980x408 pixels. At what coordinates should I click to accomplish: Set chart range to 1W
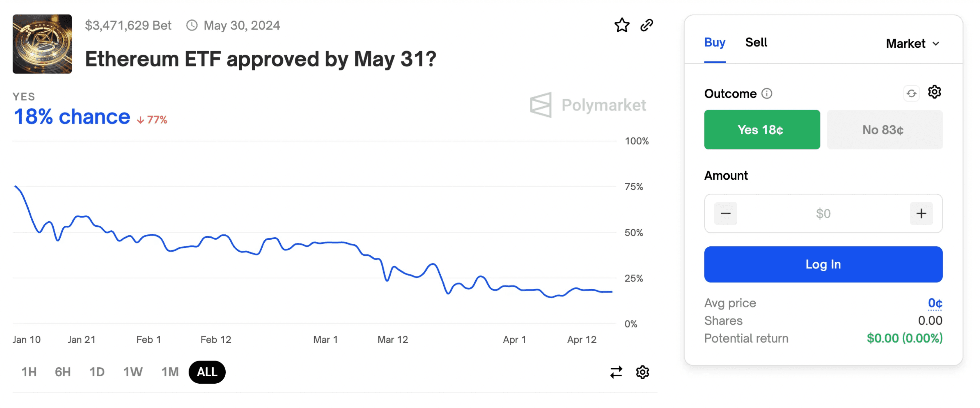133,372
